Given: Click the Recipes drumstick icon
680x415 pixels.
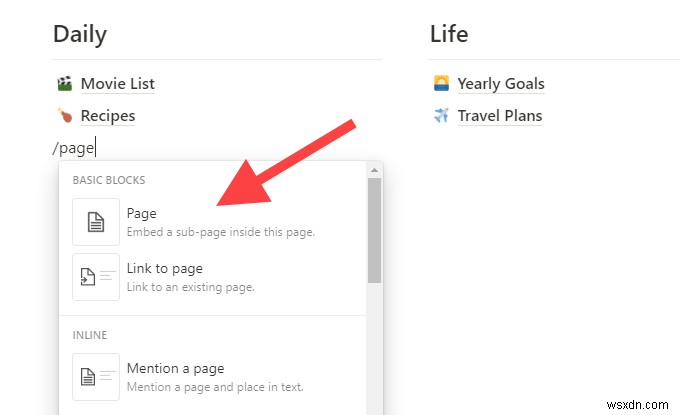Looking at the screenshot, I should click(x=65, y=116).
